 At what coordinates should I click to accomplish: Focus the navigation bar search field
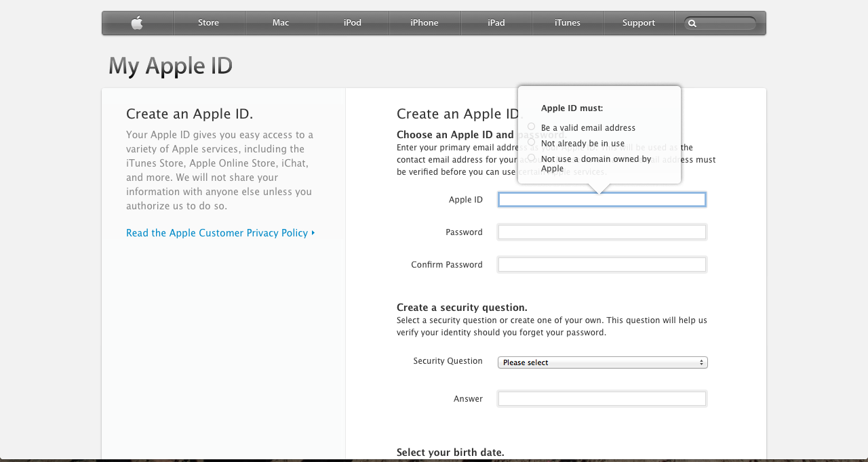(720, 24)
